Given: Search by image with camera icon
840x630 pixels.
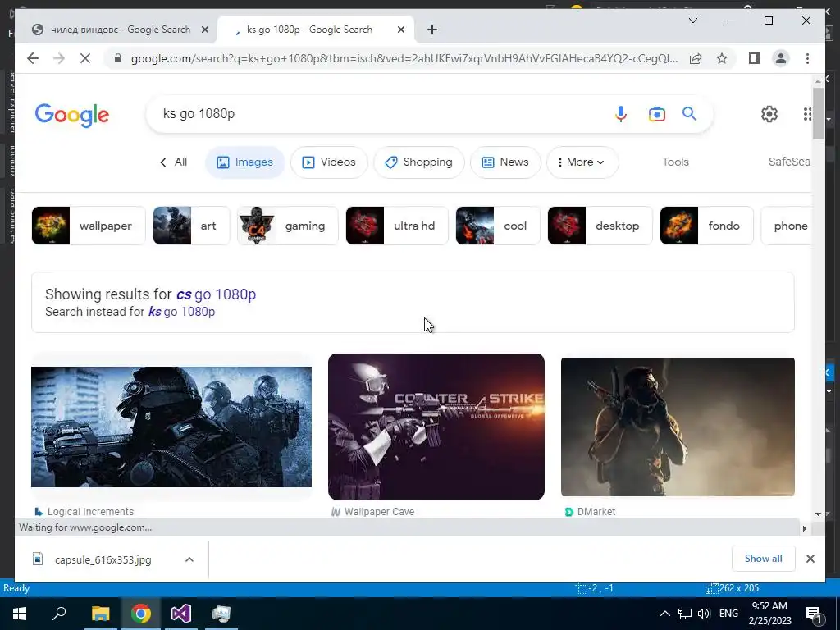Looking at the screenshot, I should coord(657,113).
